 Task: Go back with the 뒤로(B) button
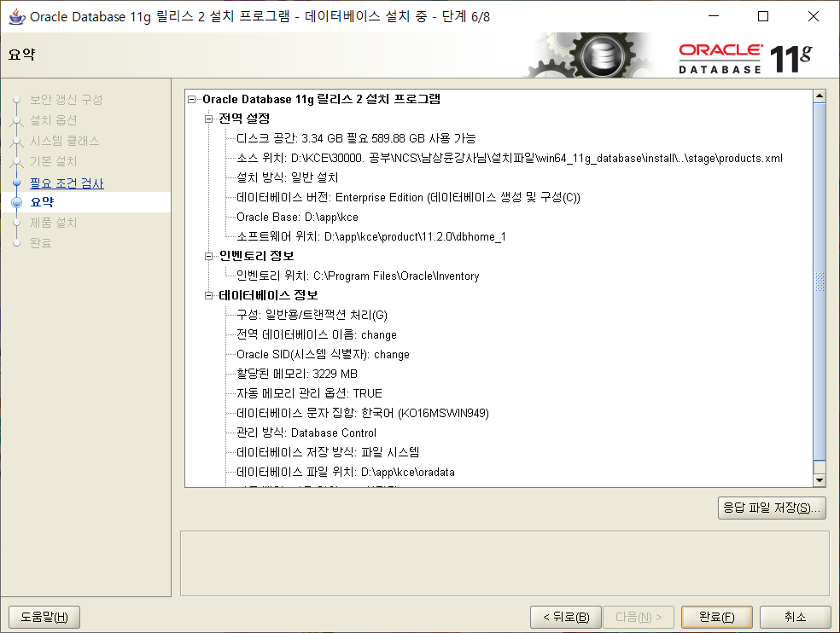click(x=566, y=617)
